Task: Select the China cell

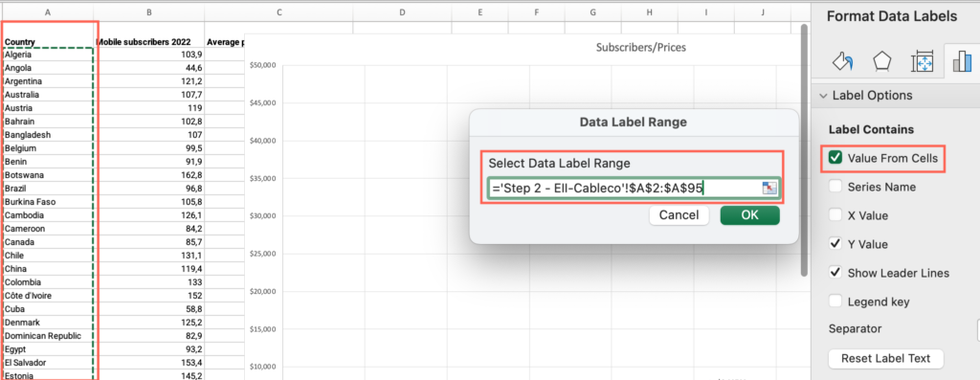Action: (48, 269)
